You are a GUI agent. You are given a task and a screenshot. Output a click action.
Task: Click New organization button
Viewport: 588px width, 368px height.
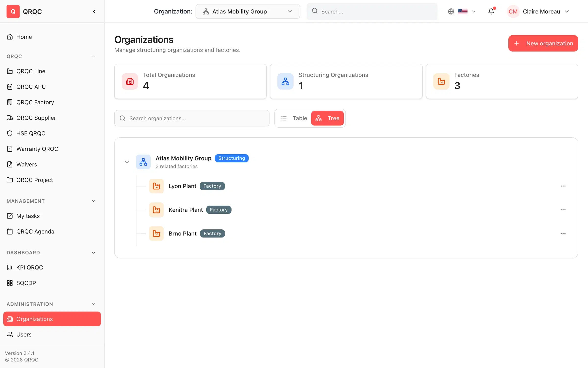pos(543,43)
